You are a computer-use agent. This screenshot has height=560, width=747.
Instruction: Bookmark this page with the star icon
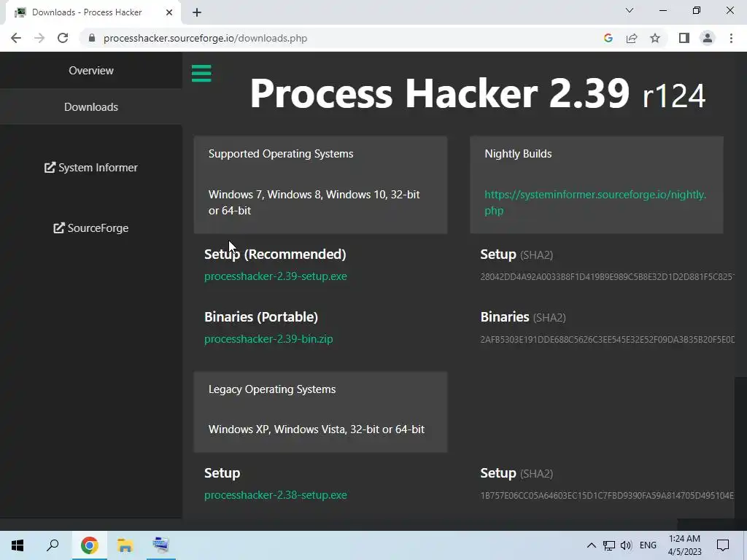pos(655,38)
